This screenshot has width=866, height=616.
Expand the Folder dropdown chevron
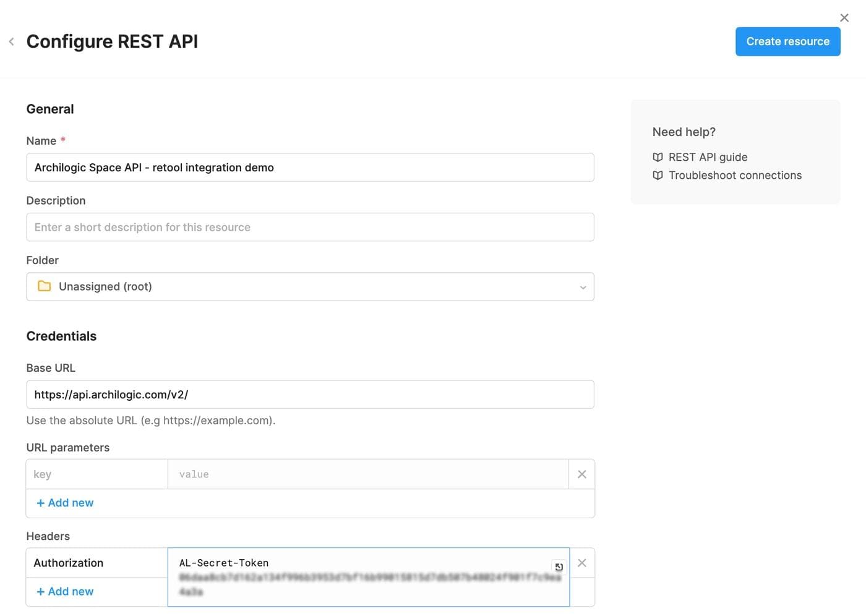[582, 287]
